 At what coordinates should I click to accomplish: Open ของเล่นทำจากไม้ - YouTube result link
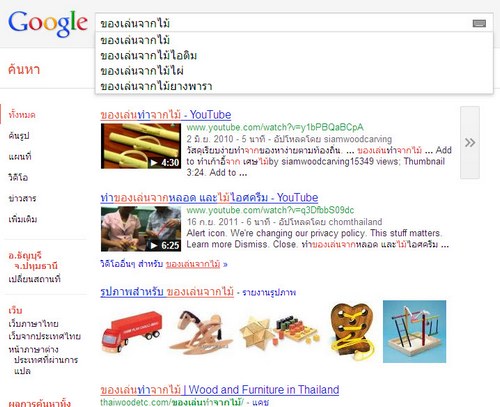point(166,115)
